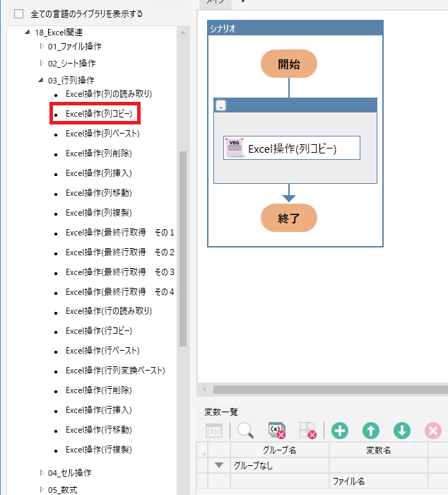Click the green move variable up arrow
Screen dimensions: 448x495
371,431
